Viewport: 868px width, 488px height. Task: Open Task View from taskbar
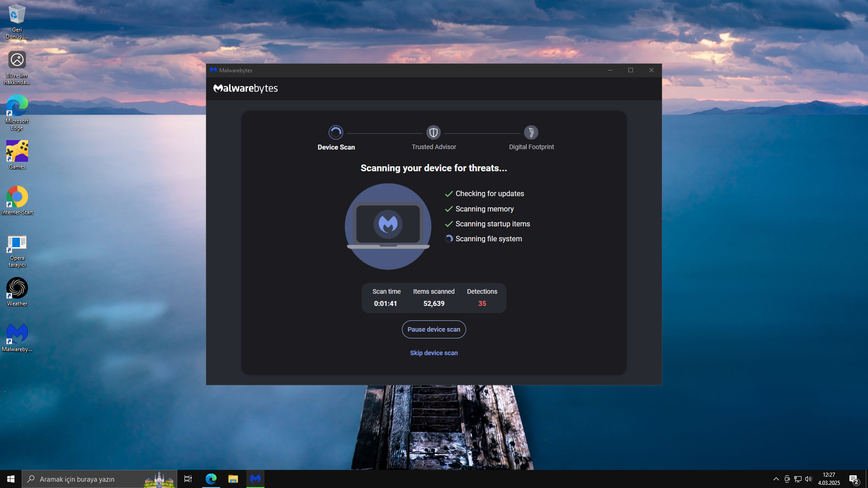click(x=188, y=479)
